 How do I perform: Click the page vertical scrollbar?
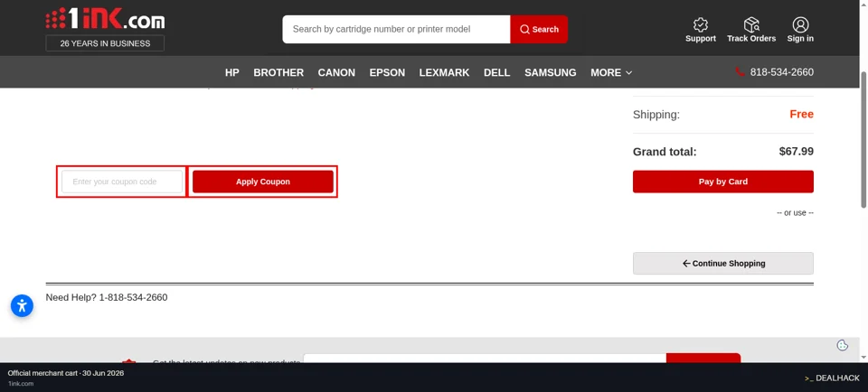click(x=863, y=140)
